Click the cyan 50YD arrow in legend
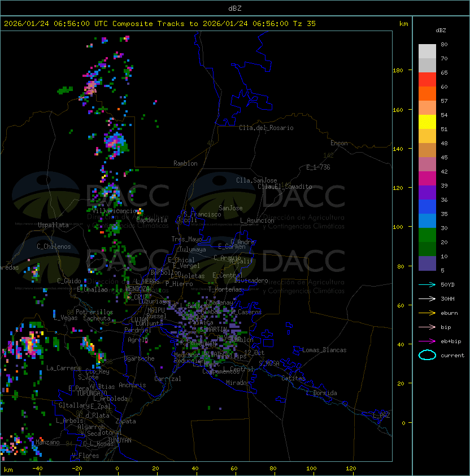This screenshot has height=476, width=470. [x=427, y=284]
